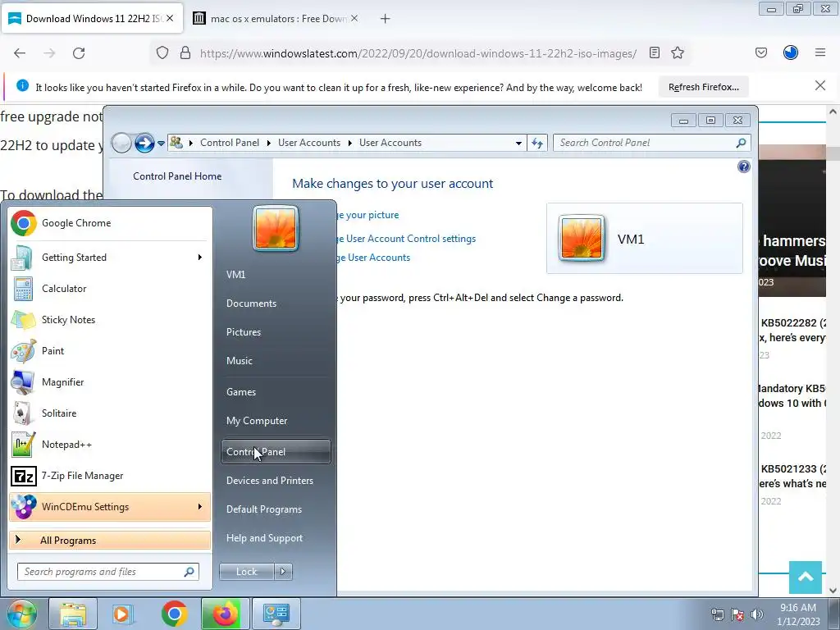
Task: Open Notepad++ from the Start menu
Action: pyautogui.click(x=110, y=445)
